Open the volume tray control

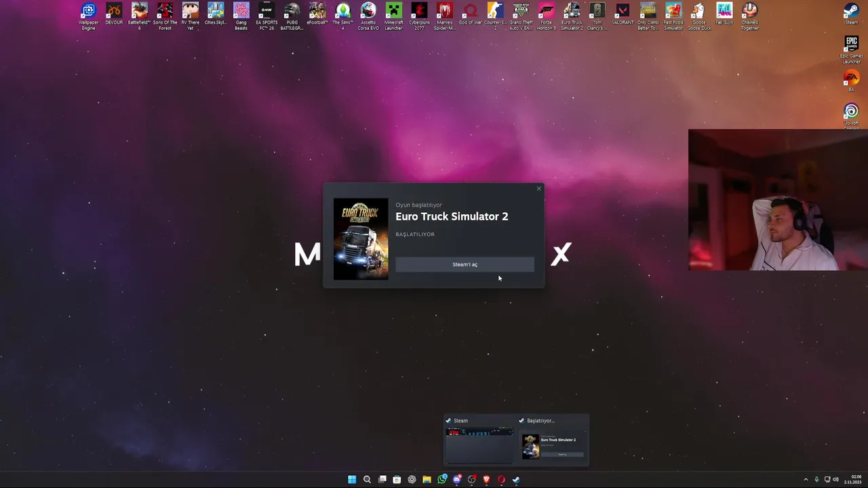point(835,479)
